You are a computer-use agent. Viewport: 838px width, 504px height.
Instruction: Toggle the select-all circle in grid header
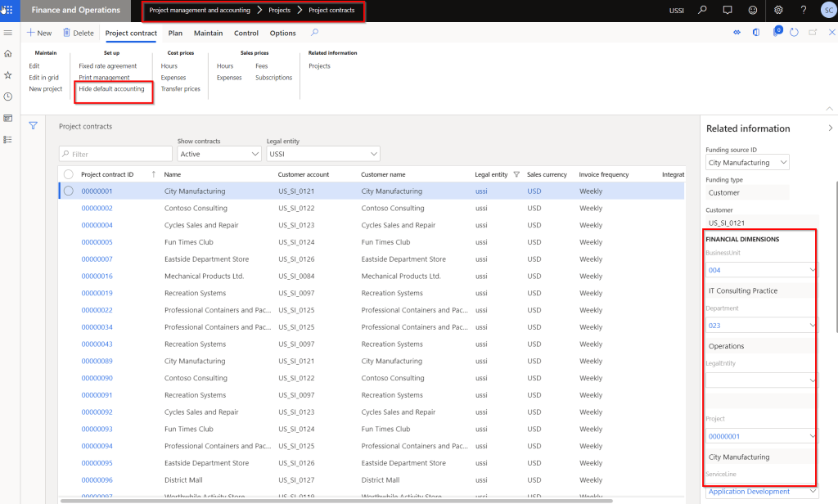[x=69, y=174]
